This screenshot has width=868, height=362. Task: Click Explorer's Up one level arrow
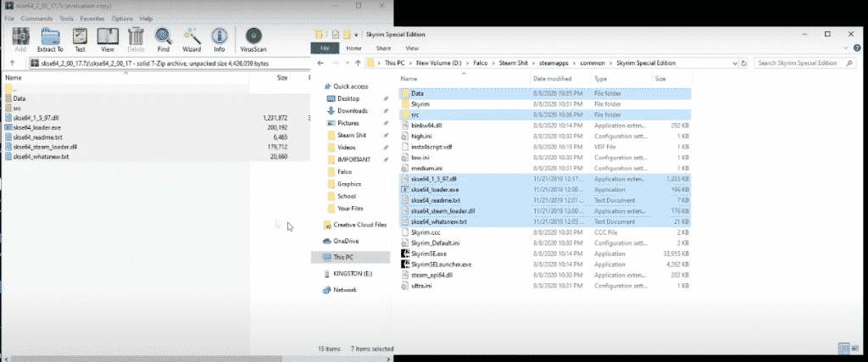(x=358, y=63)
